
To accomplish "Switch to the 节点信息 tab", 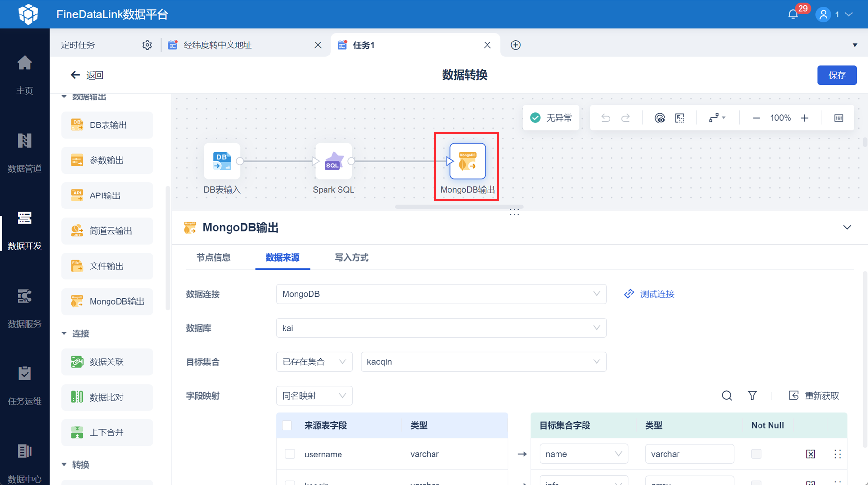I will tap(213, 258).
